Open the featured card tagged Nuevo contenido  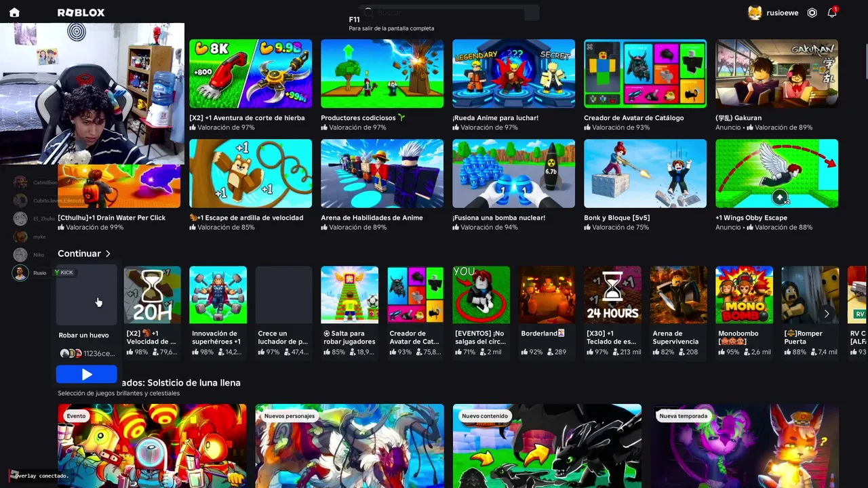coord(547,446)
